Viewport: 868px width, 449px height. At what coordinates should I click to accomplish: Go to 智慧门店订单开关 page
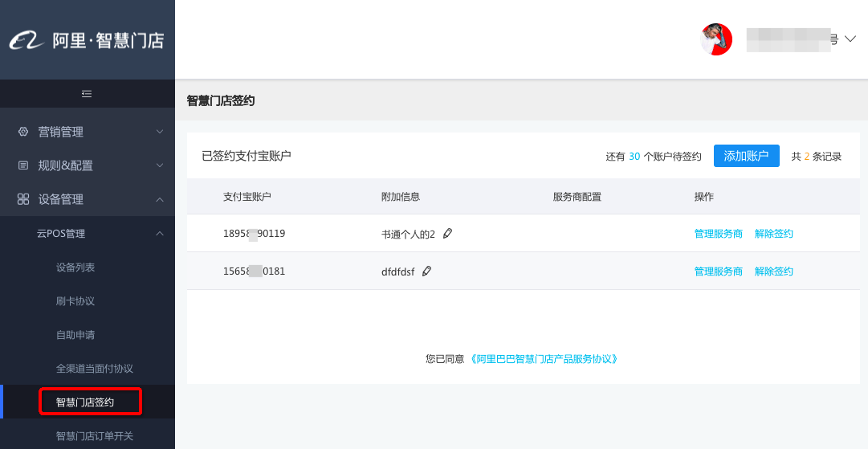[95, 435]
